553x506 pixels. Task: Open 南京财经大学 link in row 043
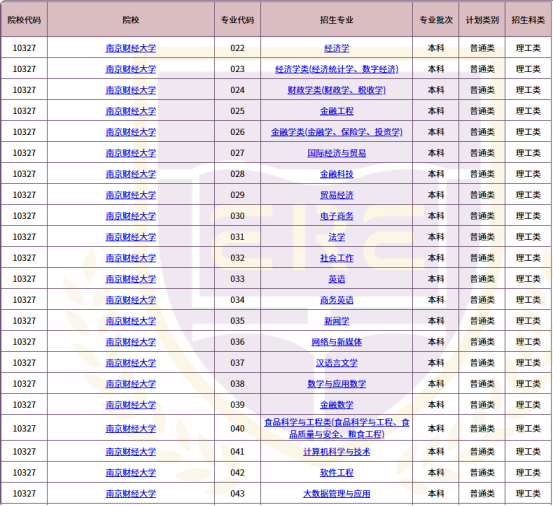click(x=130, y=494)
